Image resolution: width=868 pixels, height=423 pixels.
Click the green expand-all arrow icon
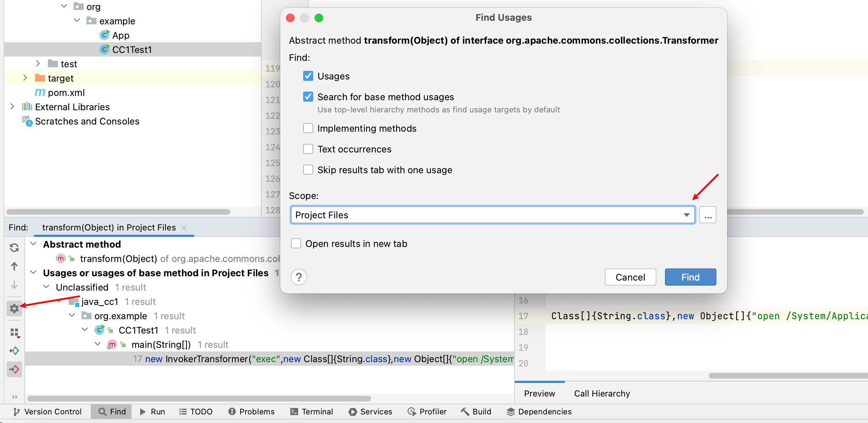14,351
